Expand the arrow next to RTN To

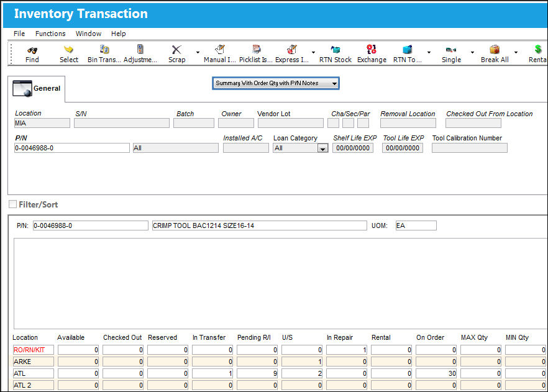[429, 52]
